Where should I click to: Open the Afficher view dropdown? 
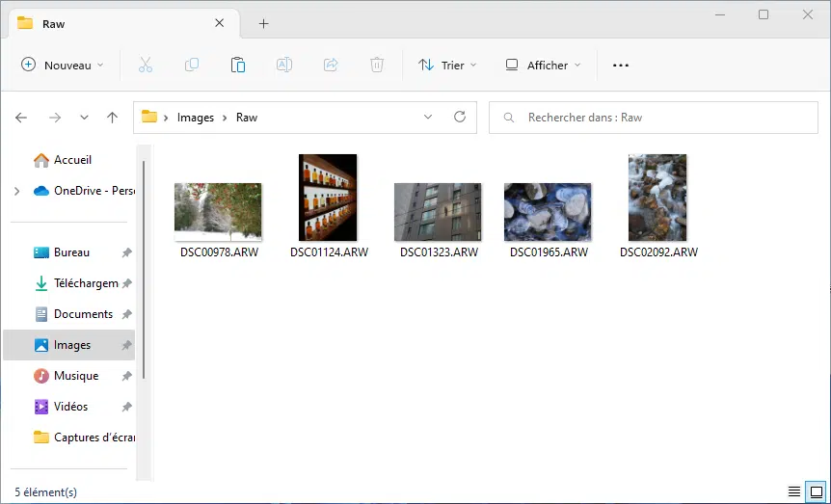[x=543, y=66]
